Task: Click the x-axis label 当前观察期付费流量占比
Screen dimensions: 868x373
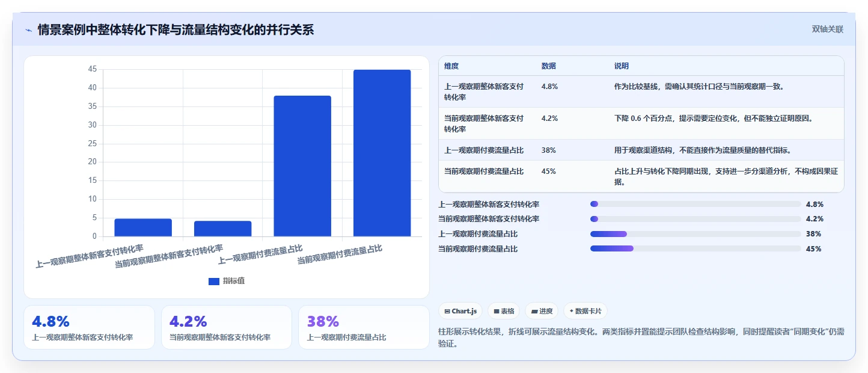Action: click(x=340, y=255)
